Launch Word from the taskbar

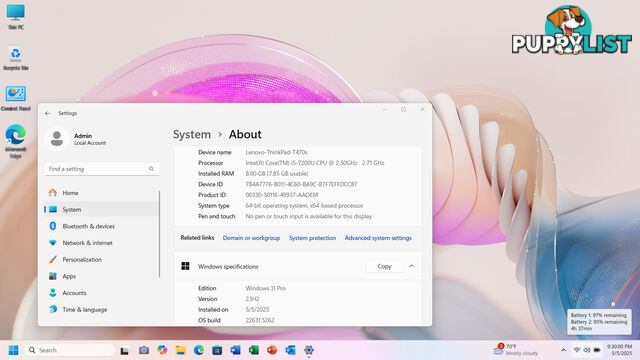pos(236,350)
